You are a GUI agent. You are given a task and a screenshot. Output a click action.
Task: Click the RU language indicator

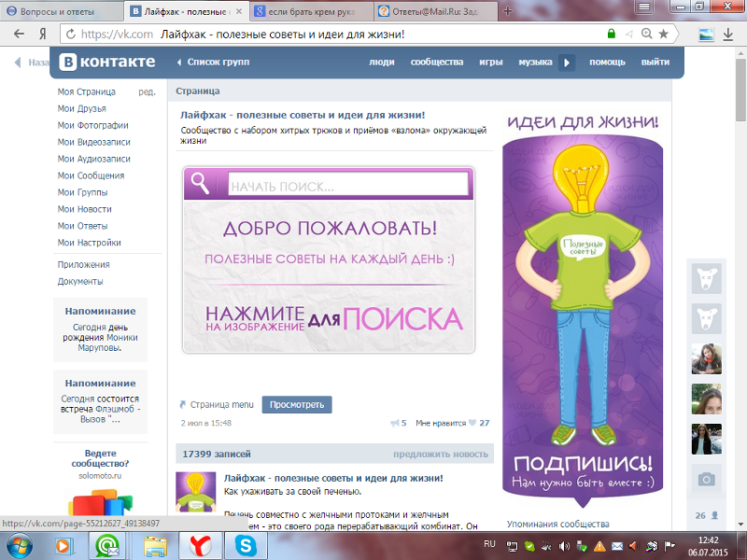489,544
